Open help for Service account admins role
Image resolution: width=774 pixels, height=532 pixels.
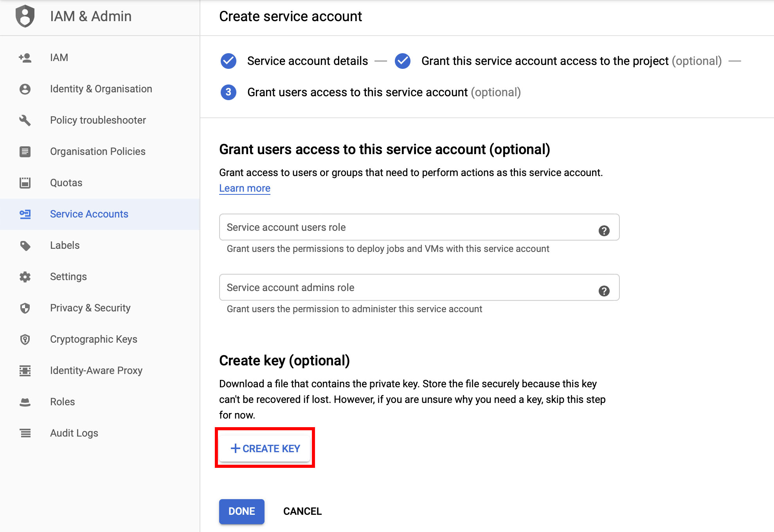point(604,291)
